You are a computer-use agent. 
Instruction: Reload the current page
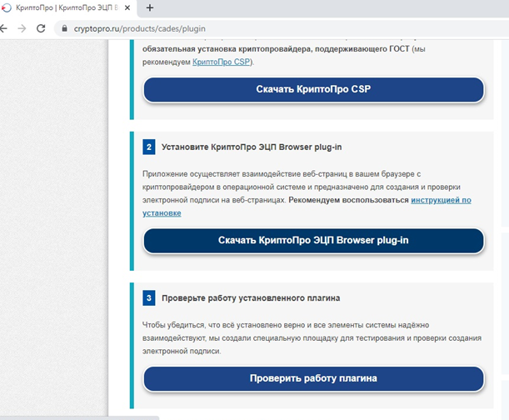click(42, 27)
